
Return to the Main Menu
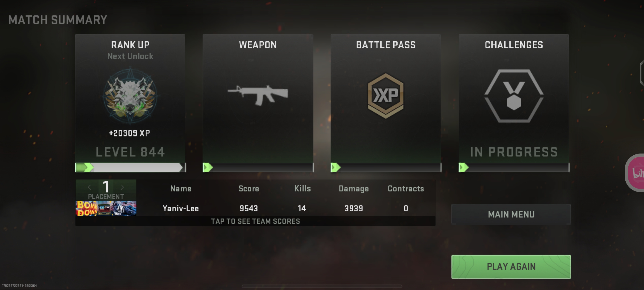click(511, 215)
